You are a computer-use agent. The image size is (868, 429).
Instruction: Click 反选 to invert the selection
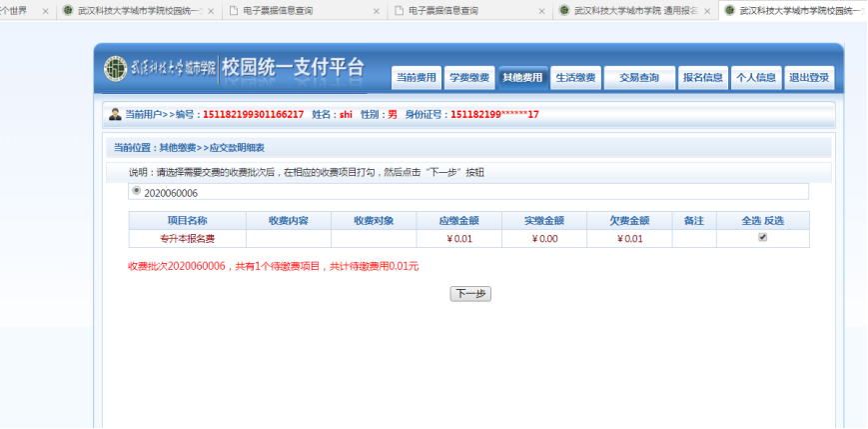(x=774, y=220)
